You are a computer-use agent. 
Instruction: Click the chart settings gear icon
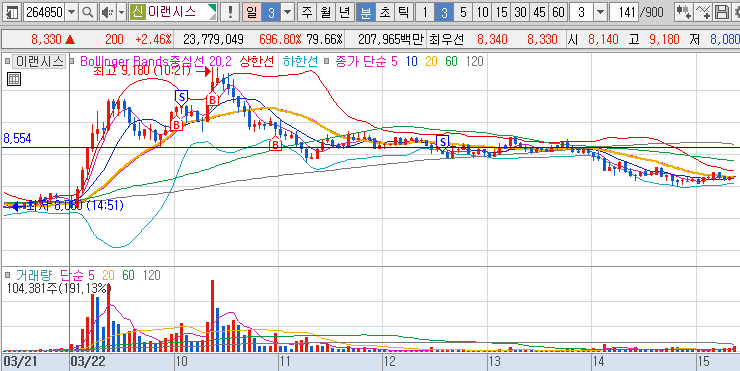[x=735, y=12]
